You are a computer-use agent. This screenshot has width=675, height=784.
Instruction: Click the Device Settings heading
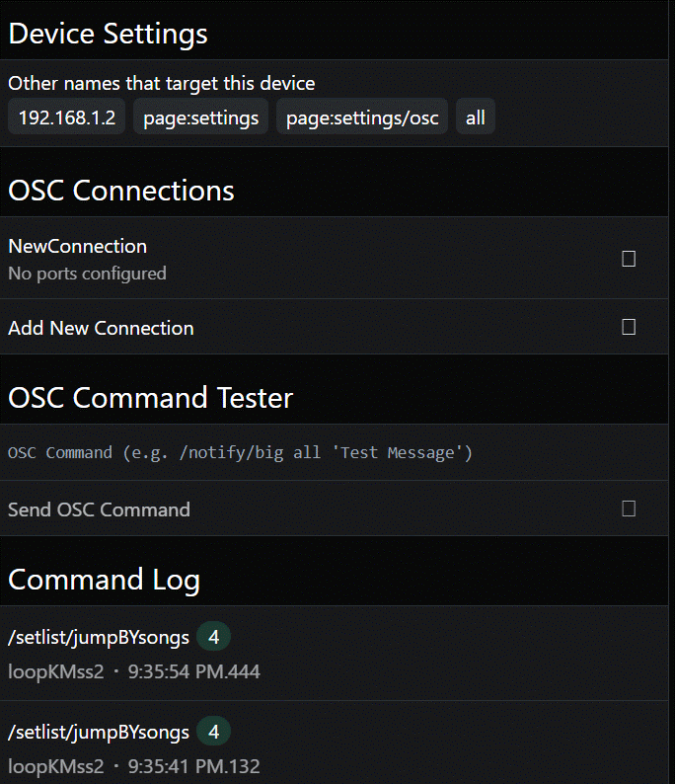coord(109,33)
